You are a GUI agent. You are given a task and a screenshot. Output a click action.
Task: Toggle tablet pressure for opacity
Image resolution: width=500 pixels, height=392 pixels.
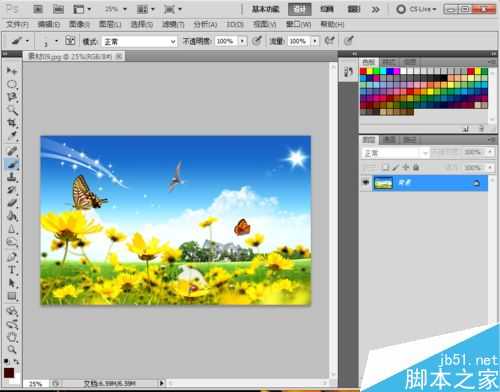[x=256, y=41]
